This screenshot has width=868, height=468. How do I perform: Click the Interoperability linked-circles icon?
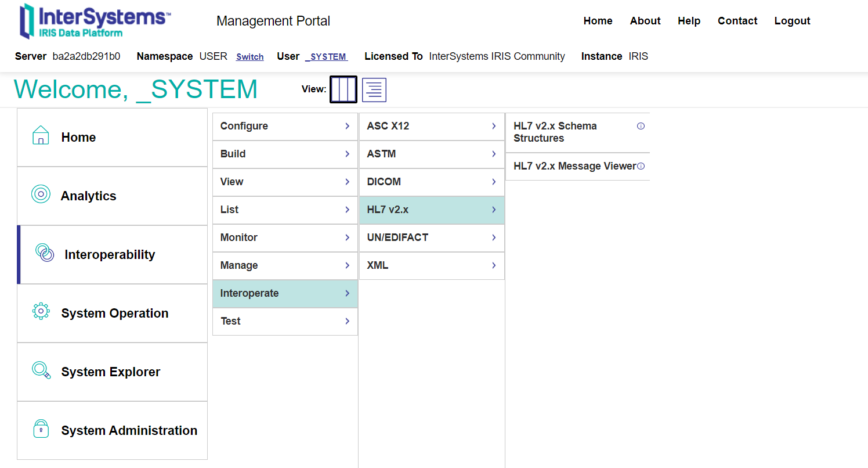pyautogui.click(x=45, y=253)
